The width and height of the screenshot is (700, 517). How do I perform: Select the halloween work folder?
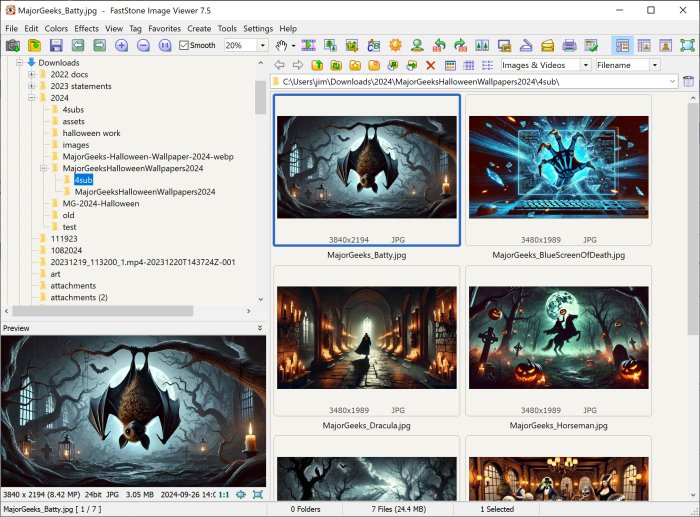click(92, 133)
